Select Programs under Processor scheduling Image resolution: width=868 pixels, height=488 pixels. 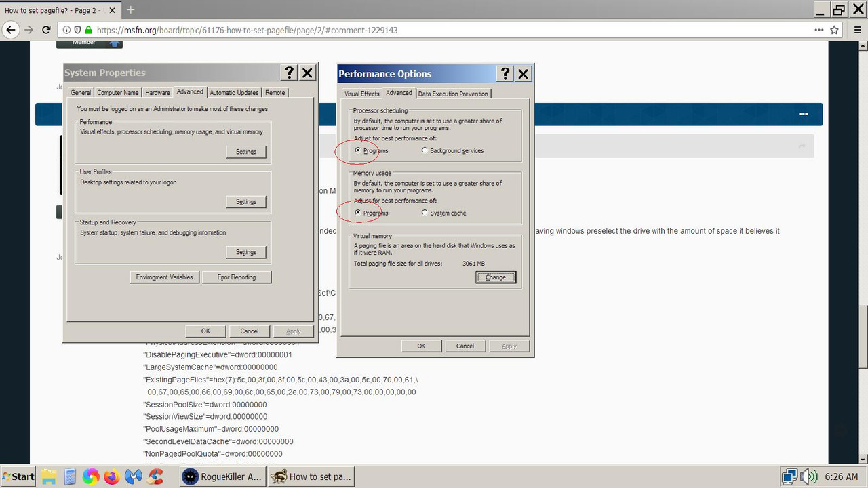point(358,150)
